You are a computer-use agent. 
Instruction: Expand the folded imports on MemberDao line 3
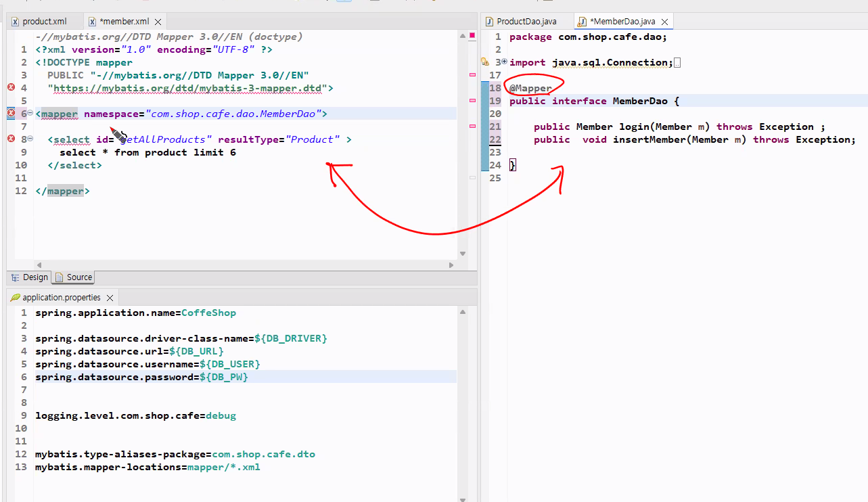[504, 62]
